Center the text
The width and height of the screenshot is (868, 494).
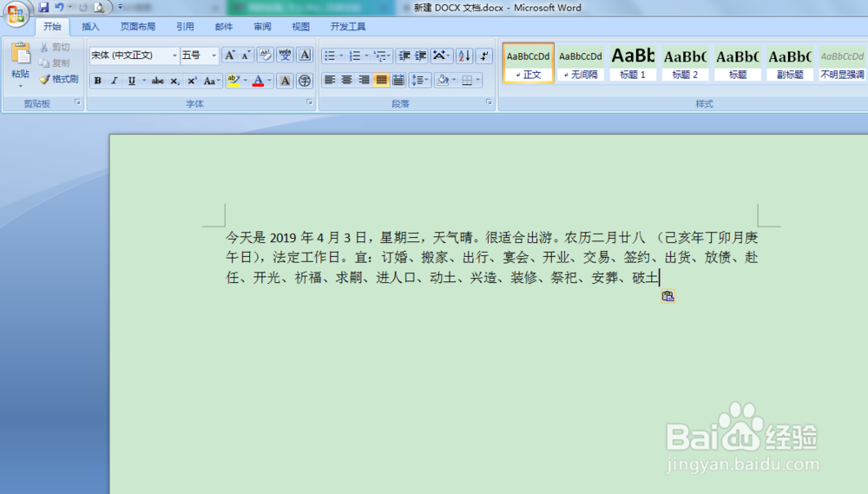346,80
